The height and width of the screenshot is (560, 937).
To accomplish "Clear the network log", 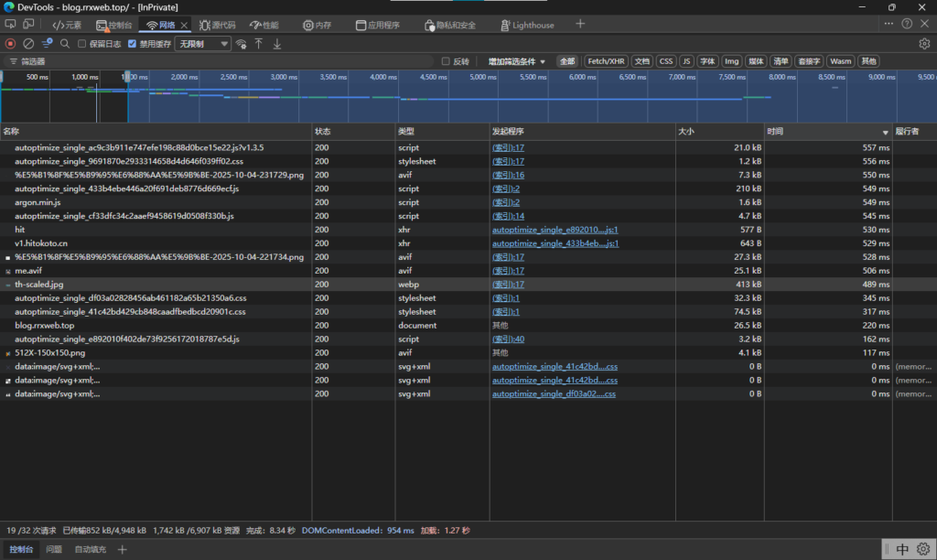I will [x=28, y=43].
